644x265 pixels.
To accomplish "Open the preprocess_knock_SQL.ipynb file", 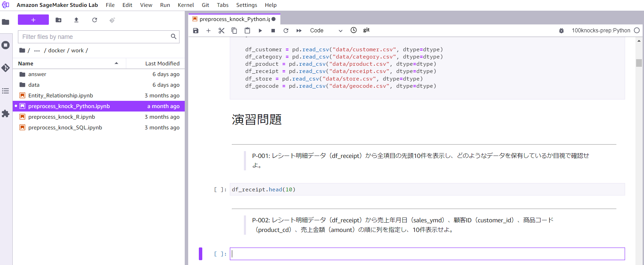I will 65,128.
